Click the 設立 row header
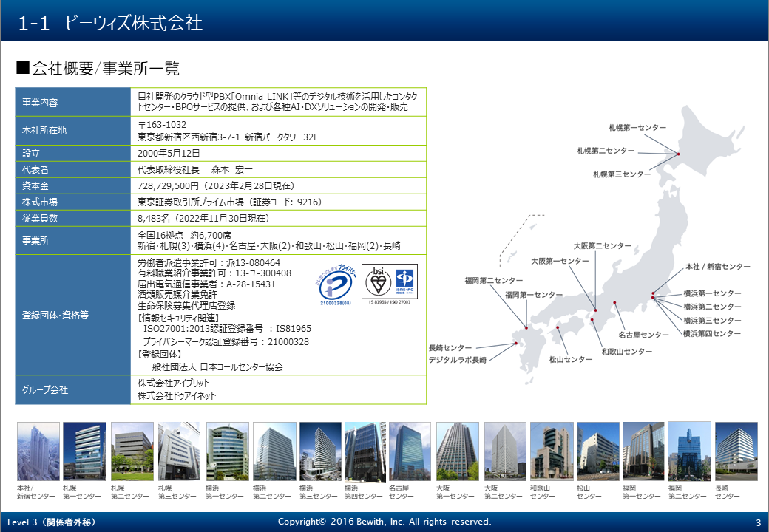 coord(73,154)
